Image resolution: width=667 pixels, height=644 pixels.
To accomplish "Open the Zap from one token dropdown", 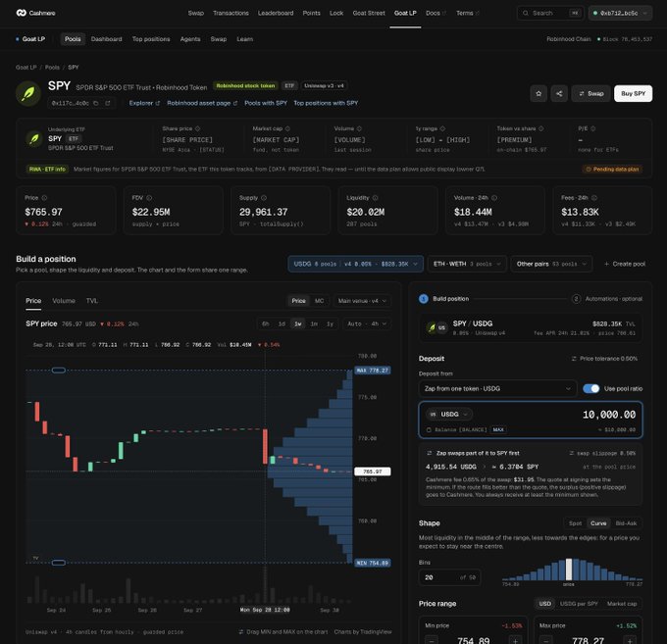I will [497, 388].
